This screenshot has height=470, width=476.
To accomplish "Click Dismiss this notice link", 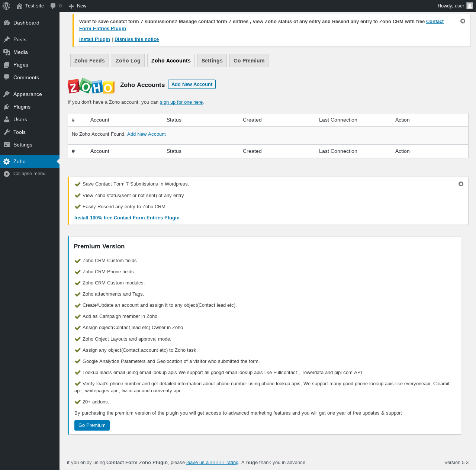I will [136, 39].
